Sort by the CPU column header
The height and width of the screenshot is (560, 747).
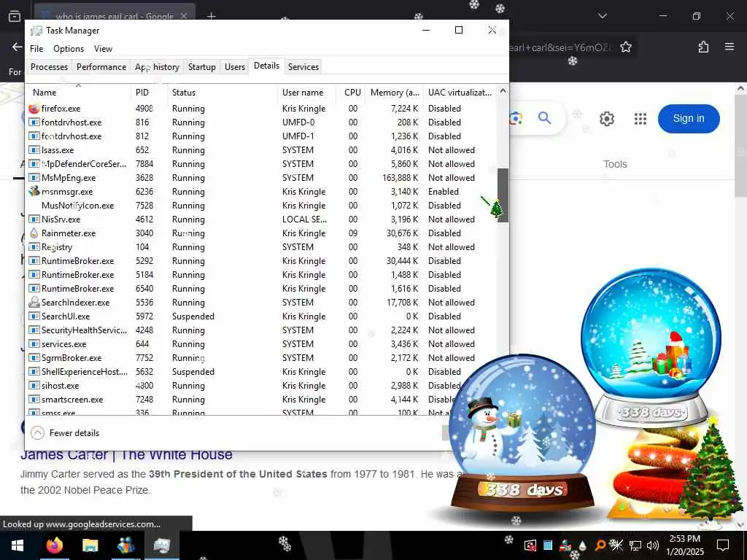[x=352, y=92]
